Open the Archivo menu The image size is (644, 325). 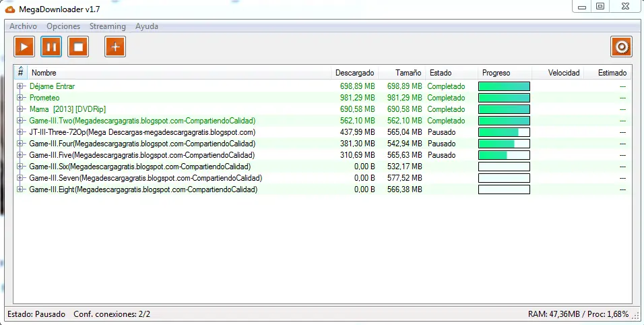click(23, 26)
